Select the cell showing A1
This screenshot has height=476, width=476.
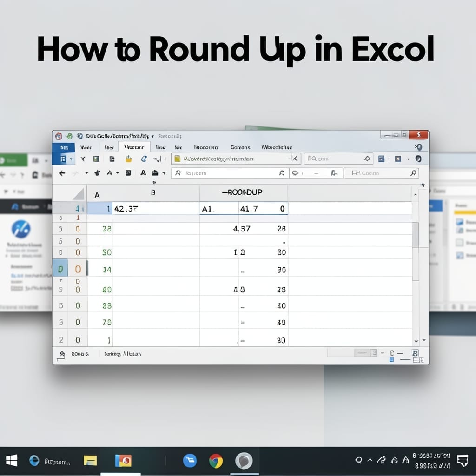[219, 209]
